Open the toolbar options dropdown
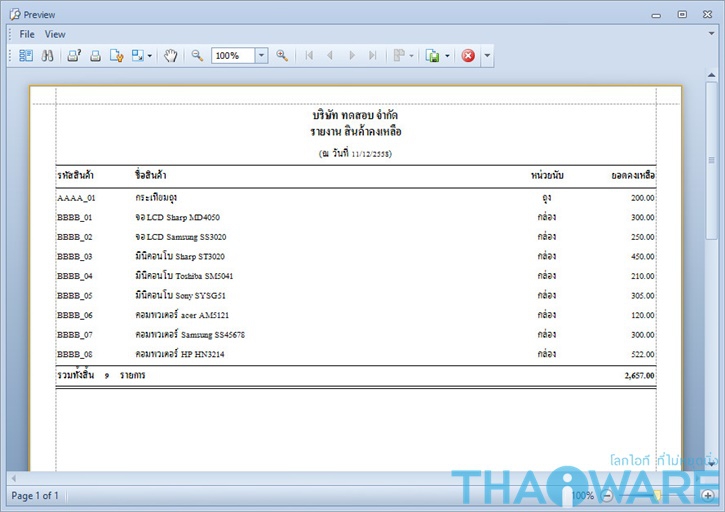The width and height of the screenshot is (725, 512). (487, 56)
